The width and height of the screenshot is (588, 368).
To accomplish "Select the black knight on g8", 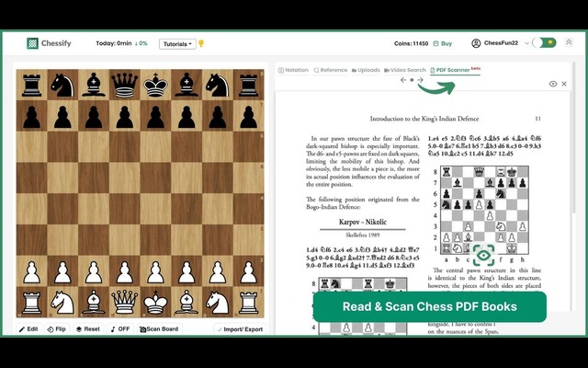I will [218, 85].
